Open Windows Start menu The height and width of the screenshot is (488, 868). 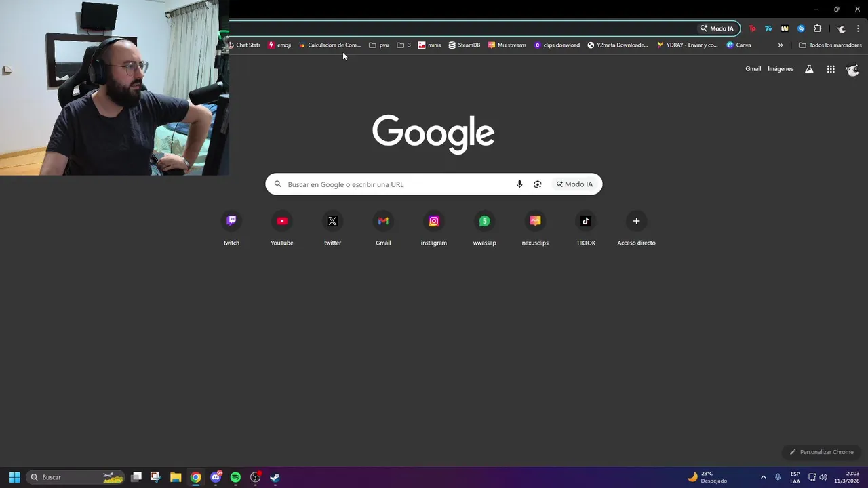(x=14, y=477)
